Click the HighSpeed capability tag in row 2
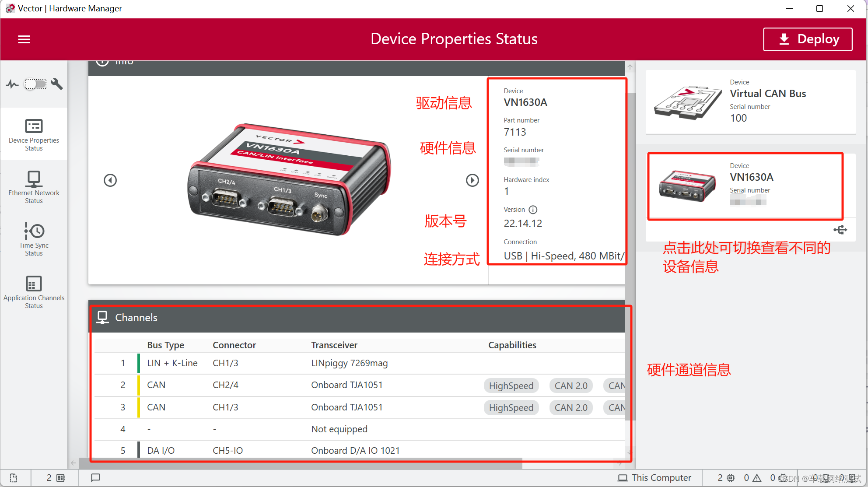The image size is (868, 487). [511, 385]
